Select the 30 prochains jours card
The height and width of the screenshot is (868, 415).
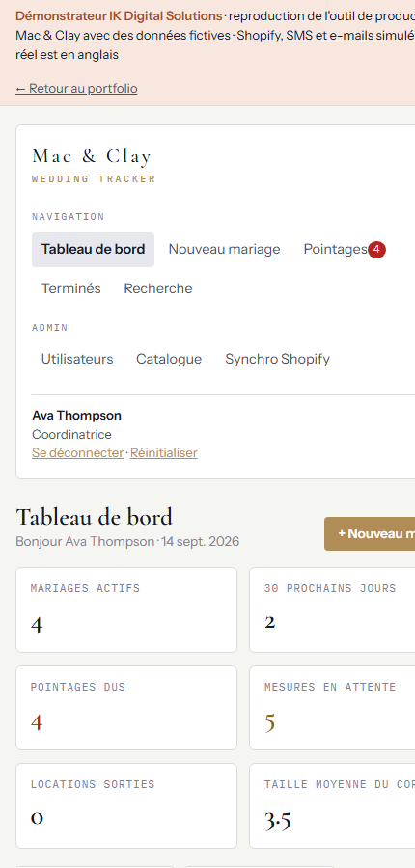click(332, 610)
